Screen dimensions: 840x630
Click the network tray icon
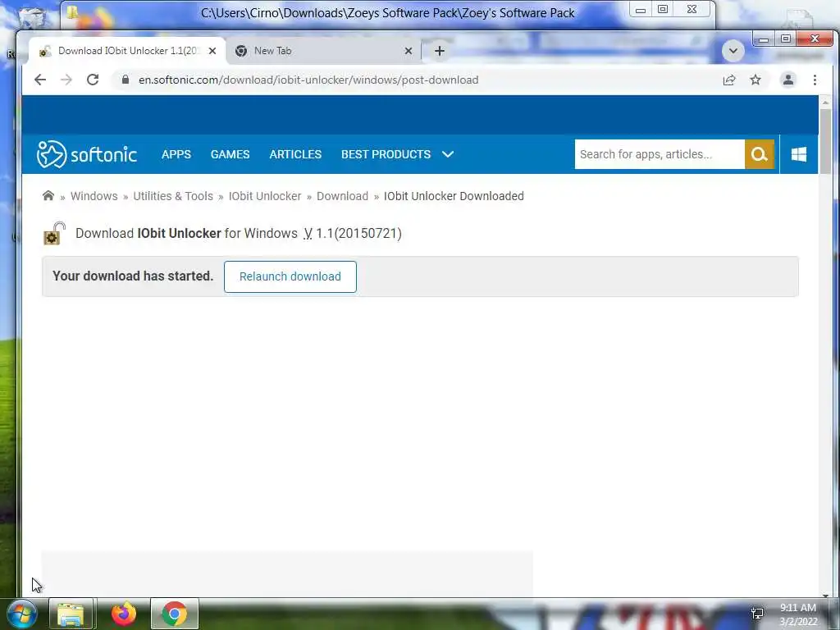(x=757, y=614)
